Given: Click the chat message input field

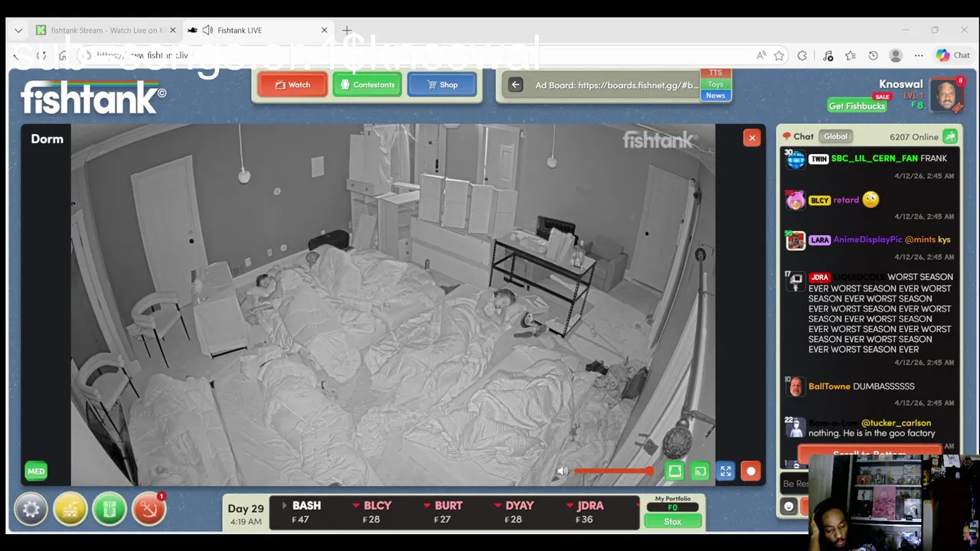Looking at the screenshot, I should click(x=795, y=484).
